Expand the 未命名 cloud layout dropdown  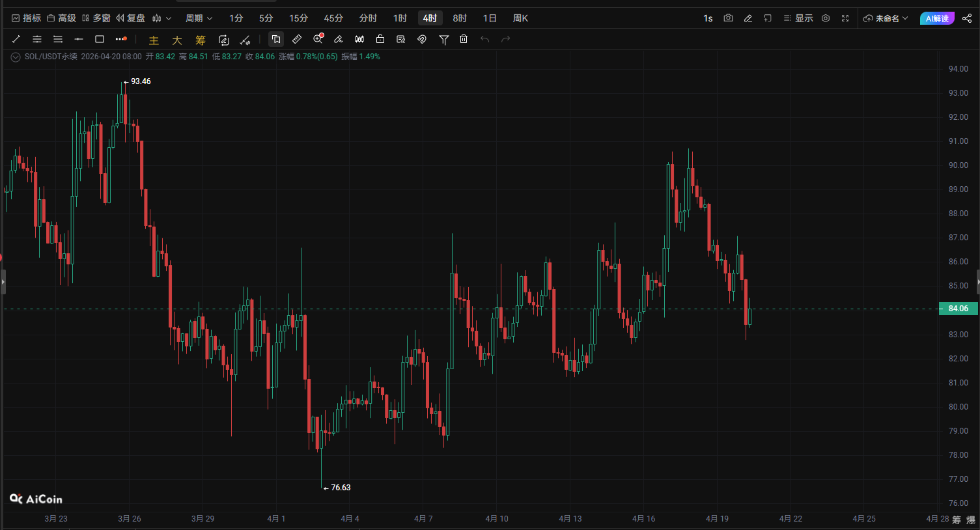(886, 18)
